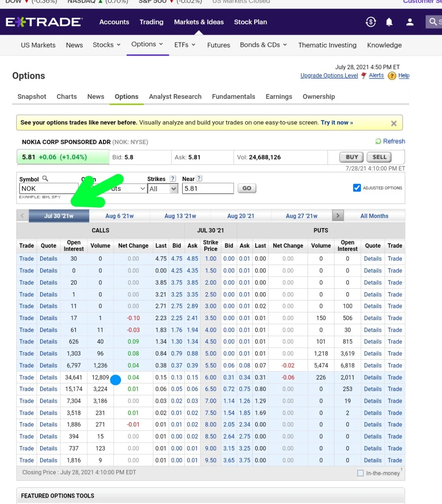Open the Upgrade Options Level link
Image resolution: width=442 pixels, height=504 pixels.
[329, 76]
